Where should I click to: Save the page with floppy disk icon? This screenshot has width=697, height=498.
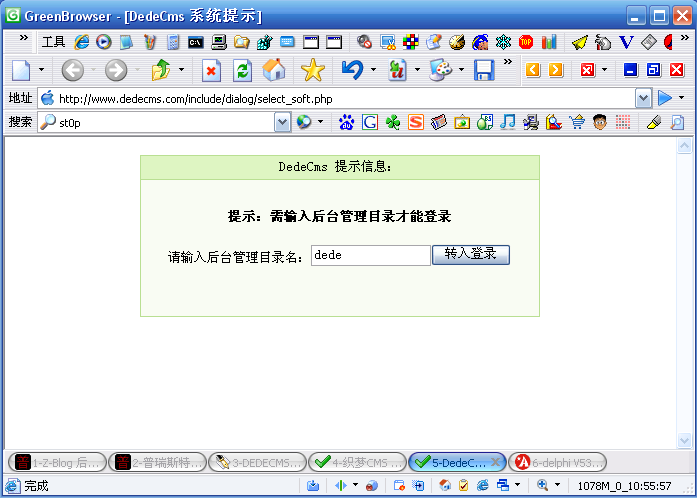click(484, 70)
